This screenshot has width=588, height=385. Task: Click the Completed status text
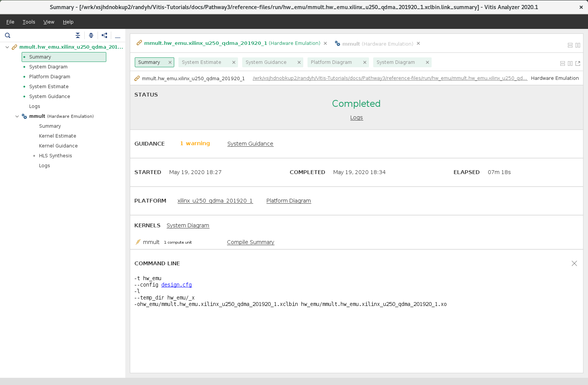click(356, 104)
